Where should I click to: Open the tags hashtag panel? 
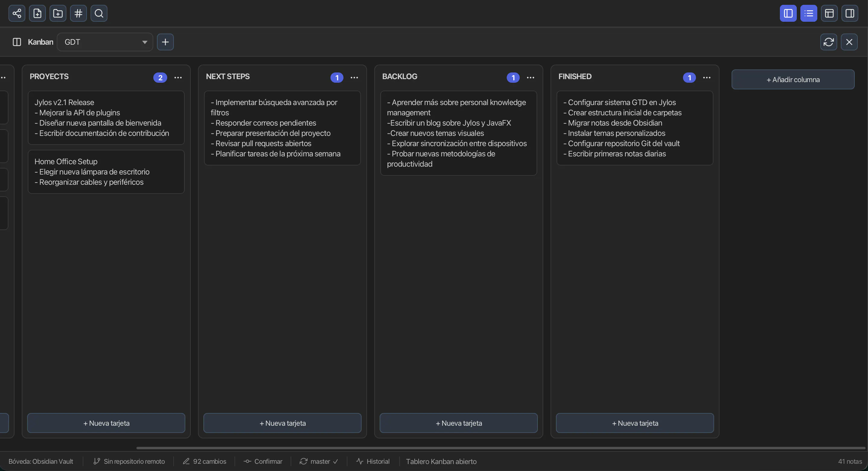(78, 14)
